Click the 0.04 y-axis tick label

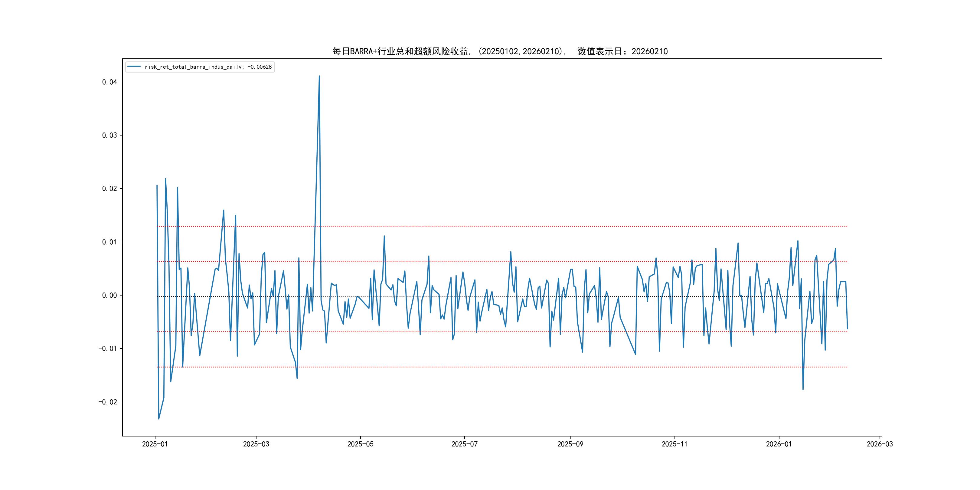tap(109, 82)
